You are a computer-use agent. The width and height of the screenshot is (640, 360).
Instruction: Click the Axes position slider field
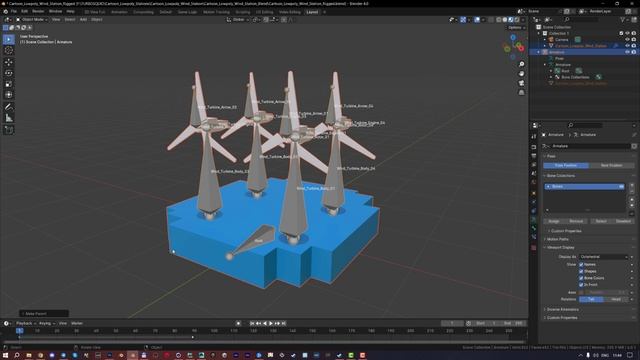[607, 292]
